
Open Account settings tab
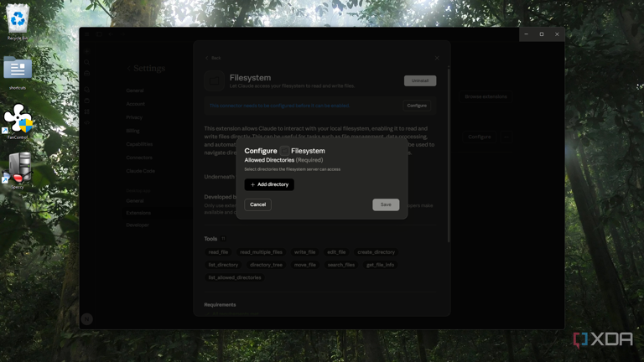(x=136, y=104)
